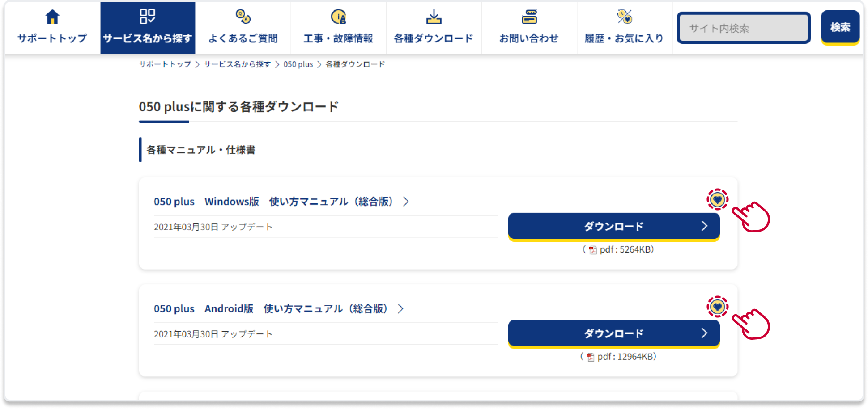Expand chevron beside Windows版 使い方マニュアル title
The height and width of the screenshot is (409, 868).
[406, 202]
